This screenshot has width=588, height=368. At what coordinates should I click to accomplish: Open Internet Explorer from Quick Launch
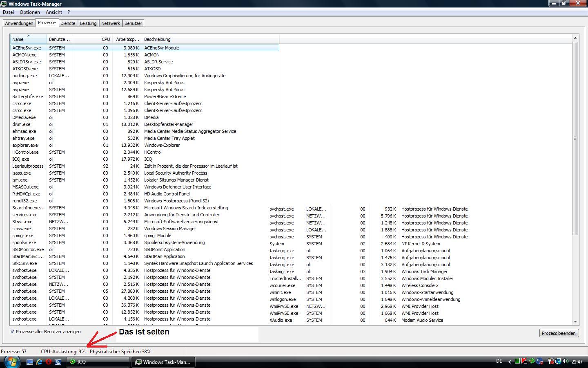tap(39, 362)
